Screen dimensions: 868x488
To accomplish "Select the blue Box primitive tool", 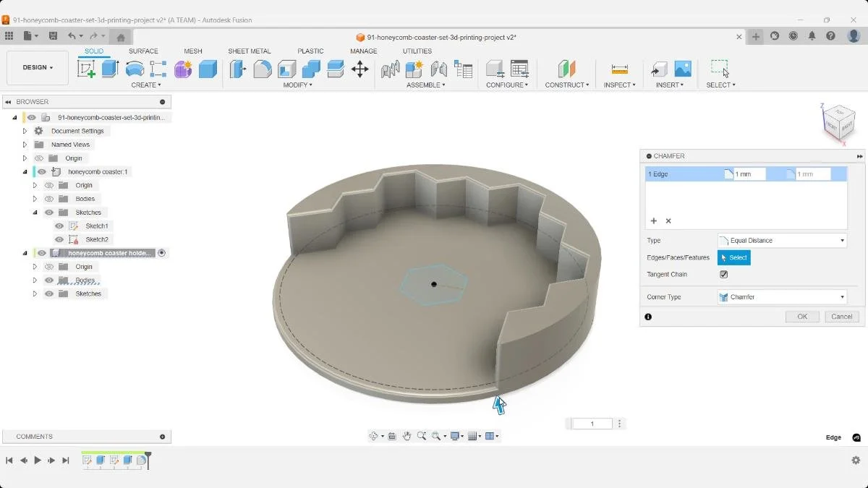I will pos(208,69).
